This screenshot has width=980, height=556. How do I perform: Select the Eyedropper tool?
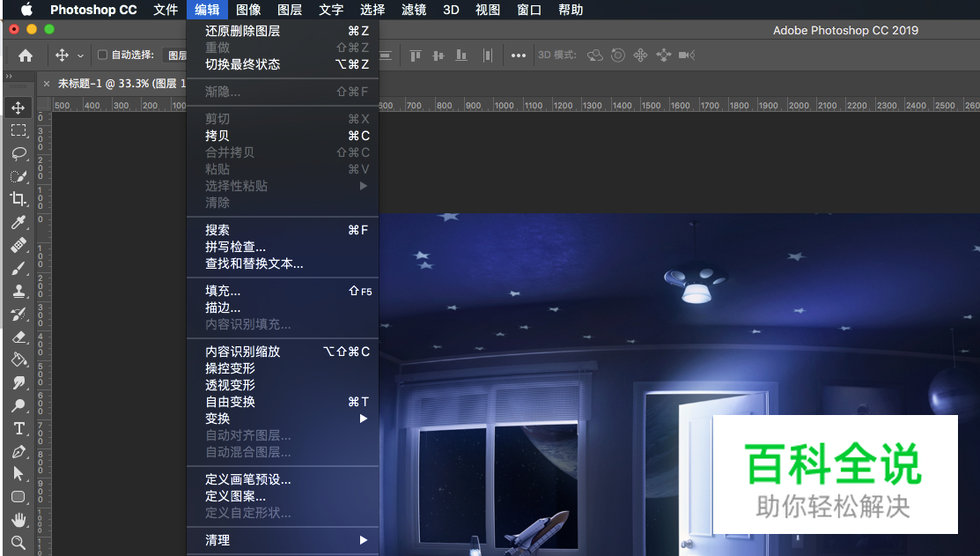coord(18,222)
